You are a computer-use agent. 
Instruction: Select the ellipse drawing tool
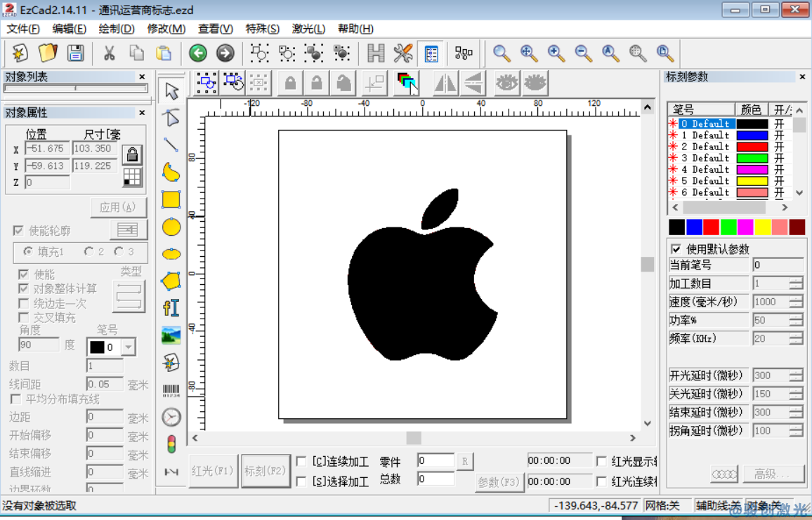pos(171,254)
